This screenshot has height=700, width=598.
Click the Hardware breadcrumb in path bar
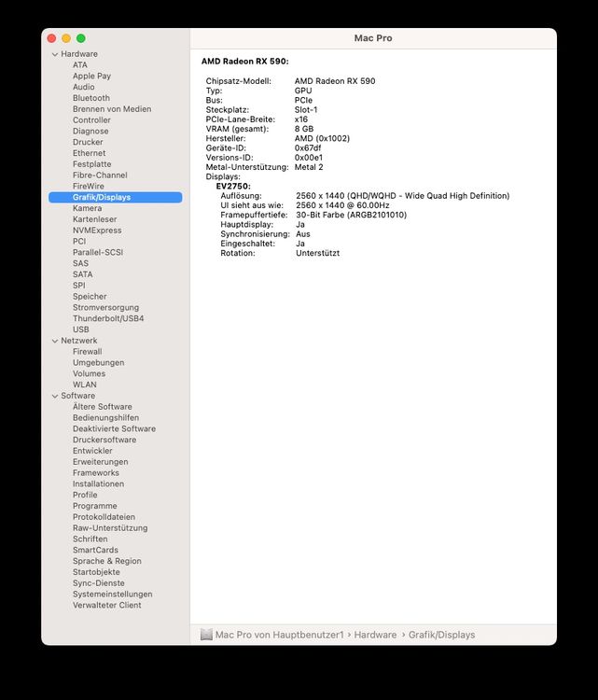click(x=375, y=635)
